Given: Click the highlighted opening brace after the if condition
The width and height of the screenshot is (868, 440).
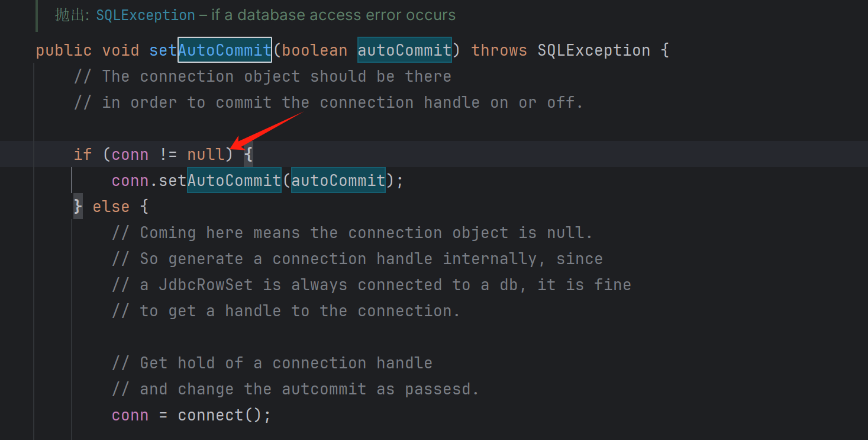Looking at the screenshot, I should [249, 155].
